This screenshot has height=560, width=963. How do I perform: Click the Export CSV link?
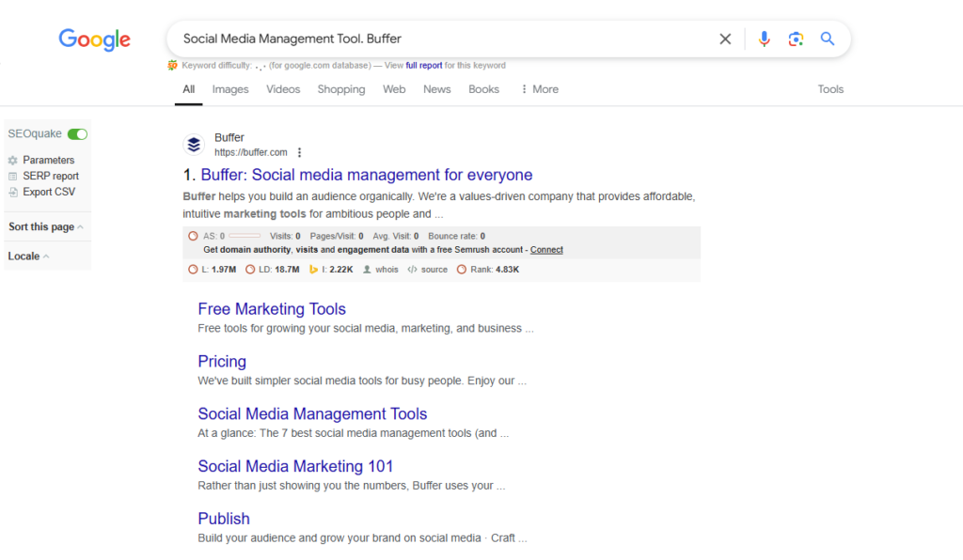tap(49, 192)
